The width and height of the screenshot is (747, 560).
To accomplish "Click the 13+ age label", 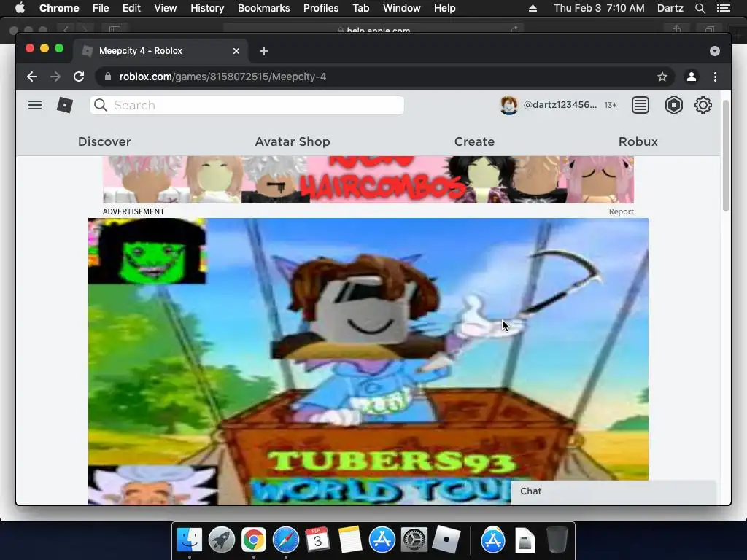I will (x=611, y=105).
